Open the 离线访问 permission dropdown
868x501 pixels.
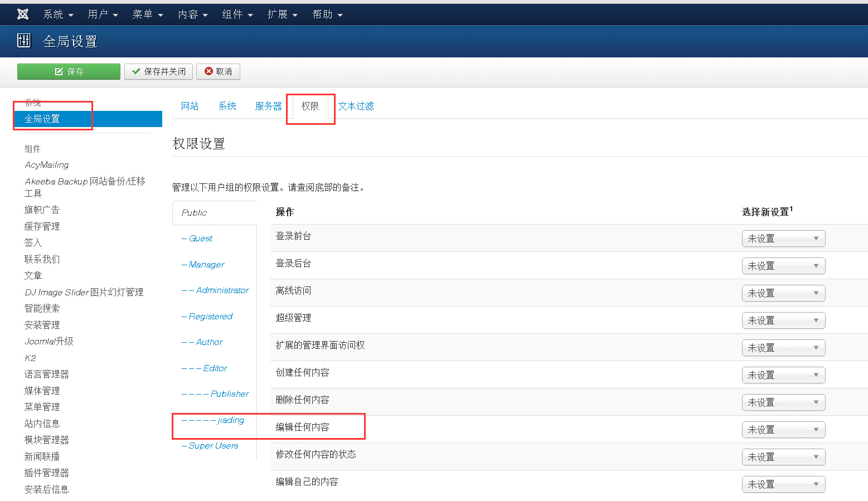[x=783, y=293]
